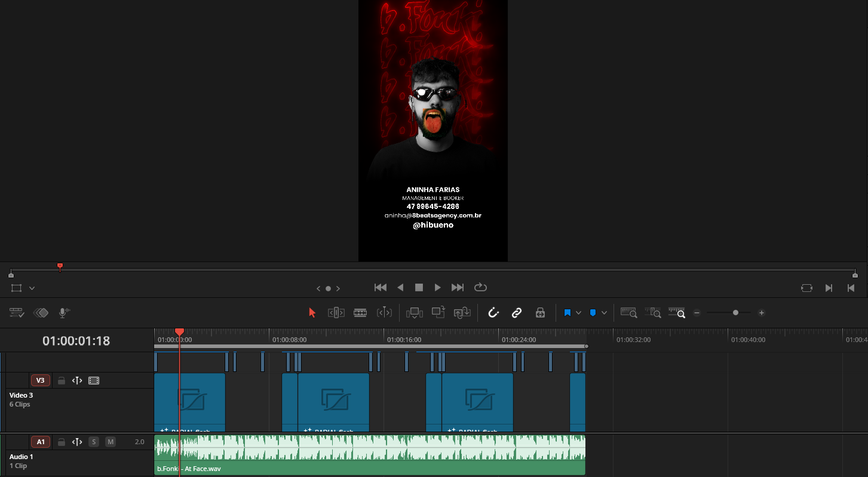Click the Detail Zoom icon
Viewport: 868px width, 477px height.
click(653, 312)
